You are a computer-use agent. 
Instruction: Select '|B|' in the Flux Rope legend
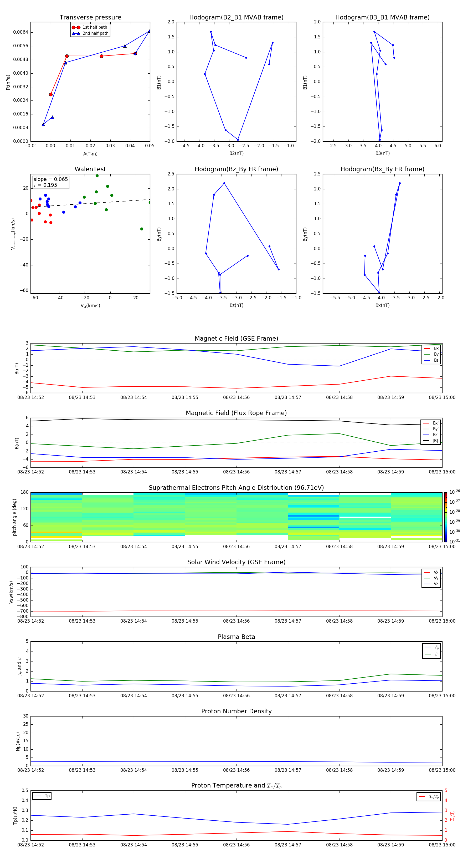click(431, 441)
